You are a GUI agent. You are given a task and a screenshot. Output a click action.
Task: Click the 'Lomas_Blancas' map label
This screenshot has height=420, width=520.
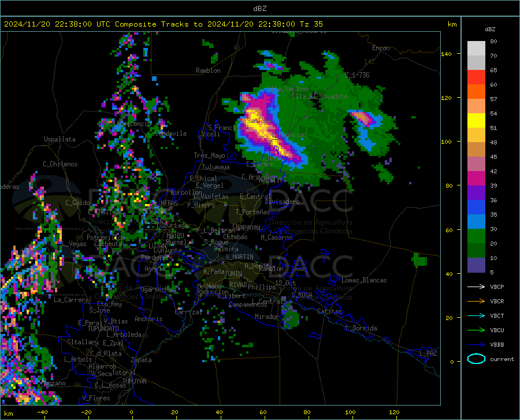click(364, 280)
